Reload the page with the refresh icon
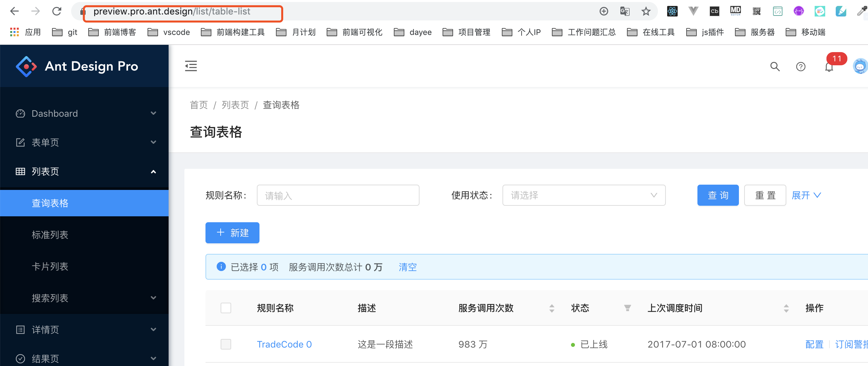This screenshot has height=366, width=868. (x=56, y=11)
